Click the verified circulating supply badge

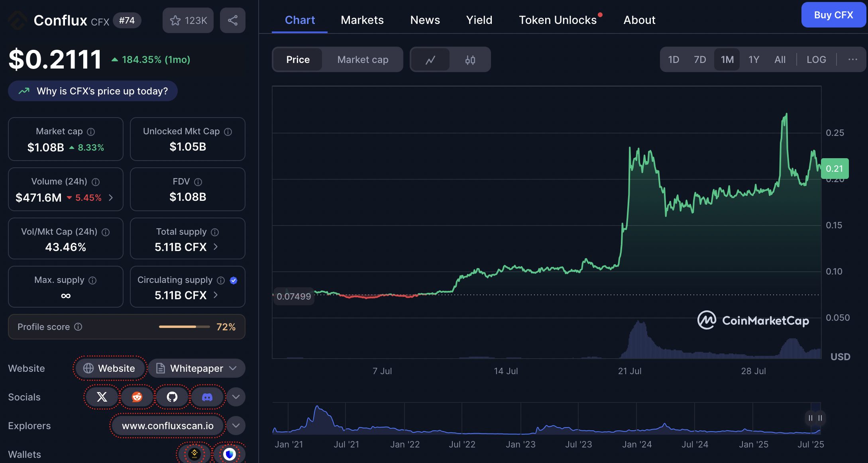(x=234, y=280)
